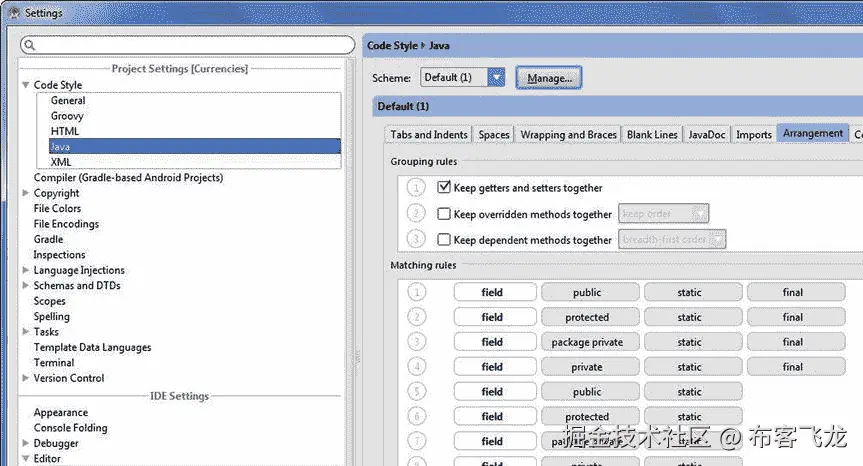
Task: Select XML under Code Style
Action: (61, 162)
